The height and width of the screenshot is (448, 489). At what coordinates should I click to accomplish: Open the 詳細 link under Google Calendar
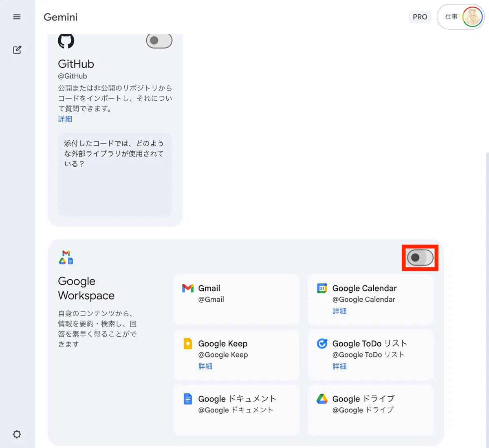pos(339,311)
